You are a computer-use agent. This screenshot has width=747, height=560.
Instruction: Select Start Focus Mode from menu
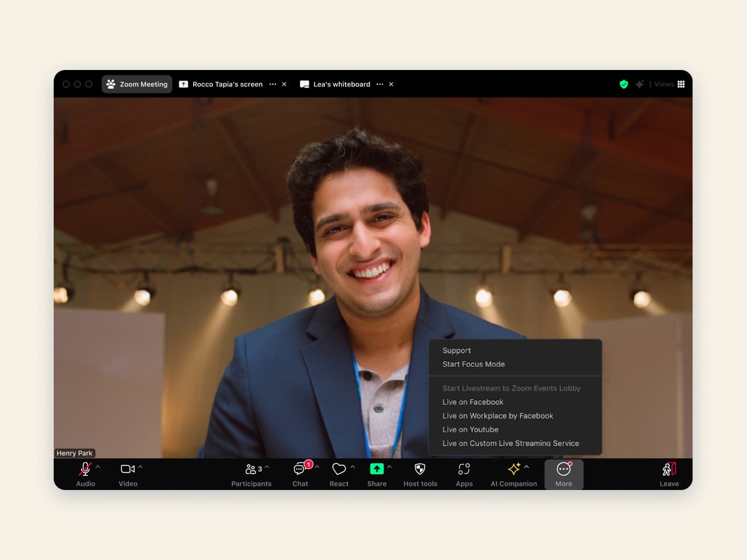coord(473,365)
